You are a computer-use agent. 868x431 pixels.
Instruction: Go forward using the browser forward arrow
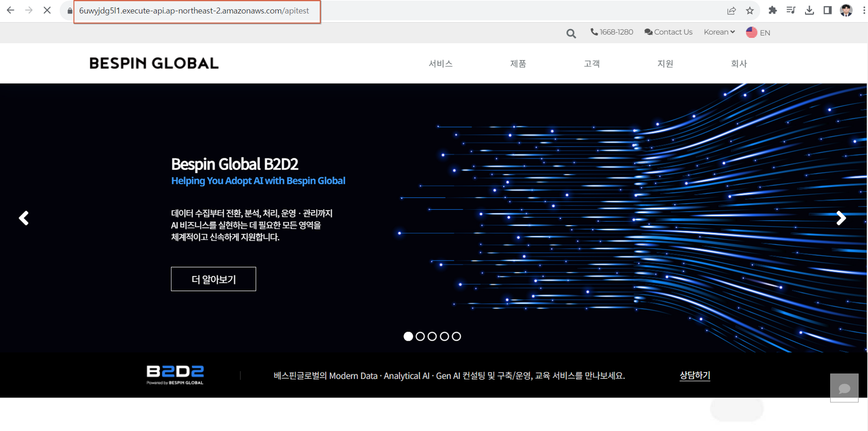click(29, 10)
